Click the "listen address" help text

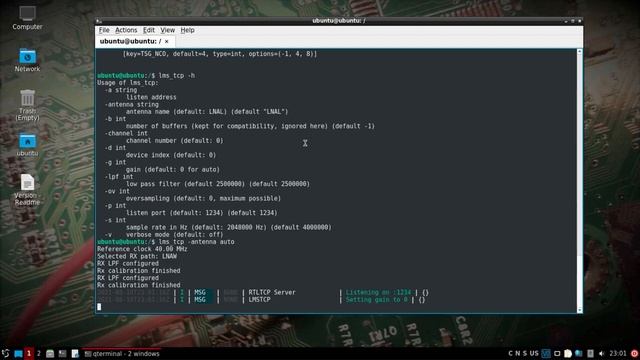click(x=151, y=97)
